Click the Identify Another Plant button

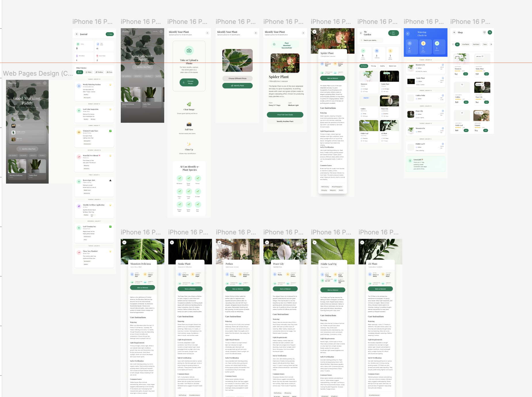[x=285, y=121]
